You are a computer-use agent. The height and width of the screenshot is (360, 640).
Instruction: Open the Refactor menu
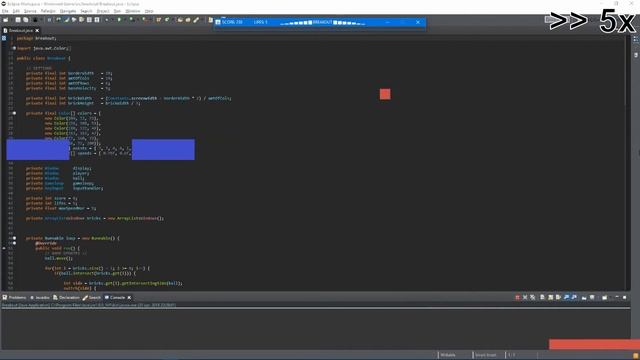[x=48, y=11]
